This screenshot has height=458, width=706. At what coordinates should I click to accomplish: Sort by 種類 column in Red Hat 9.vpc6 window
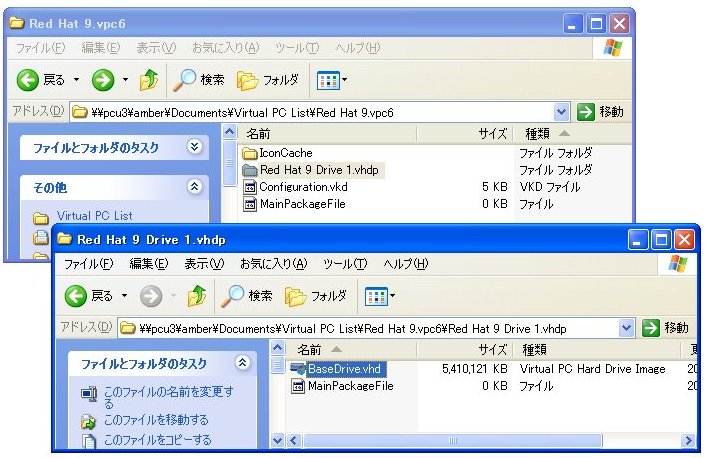click(x=572, y=134)
